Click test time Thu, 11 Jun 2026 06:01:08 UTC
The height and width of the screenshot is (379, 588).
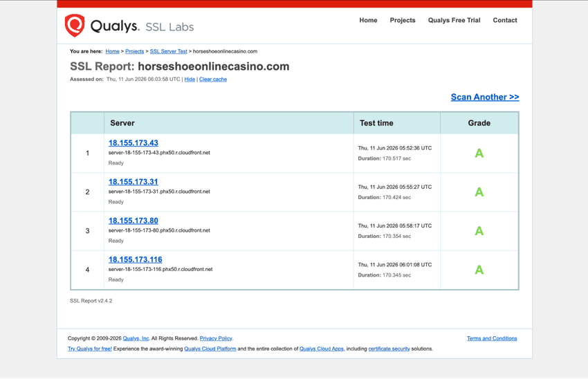[x=395, y=265]
